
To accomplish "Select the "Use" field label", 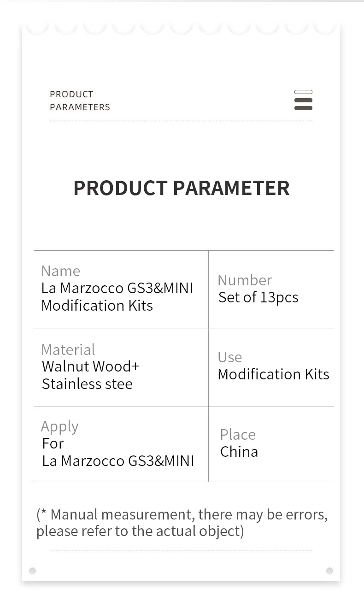I will 229,357.
